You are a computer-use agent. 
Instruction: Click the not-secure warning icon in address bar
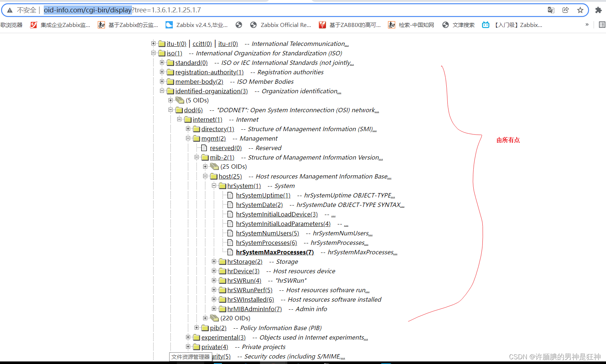10,10
